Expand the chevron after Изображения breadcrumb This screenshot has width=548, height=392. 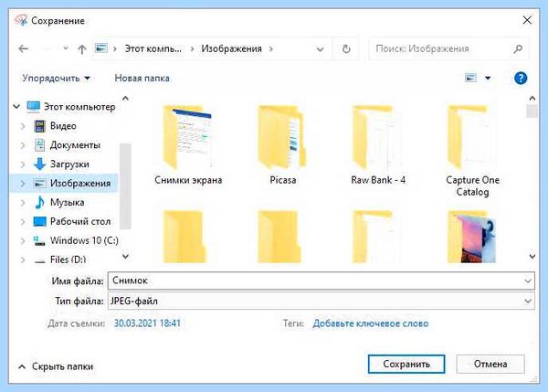pyautogui.click(x=271, y=48)
